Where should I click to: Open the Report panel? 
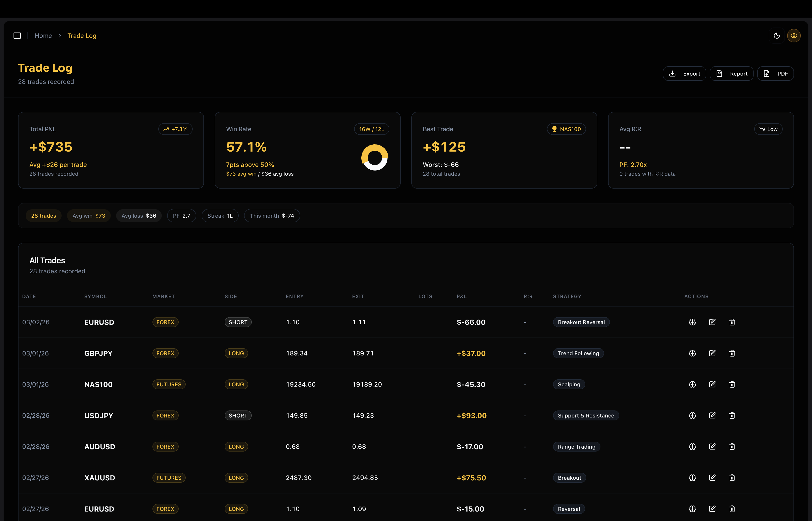[x=731, y=74]
